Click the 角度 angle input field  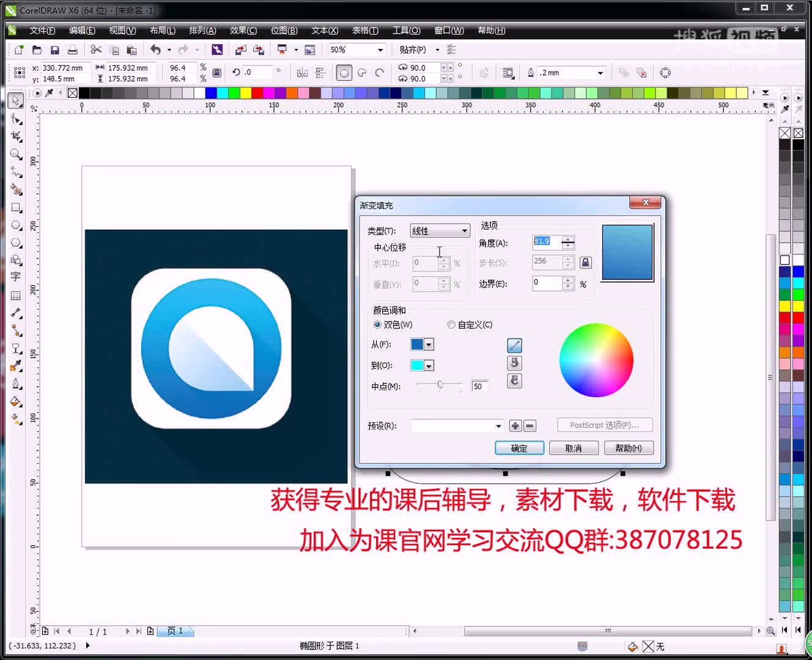547,242
